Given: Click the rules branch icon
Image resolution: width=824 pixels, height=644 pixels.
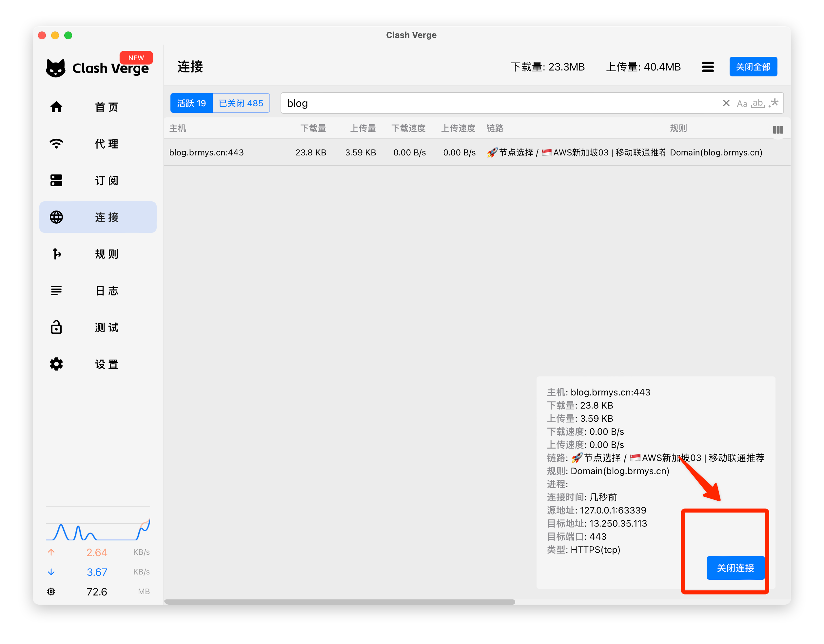Looking at the screenshot, I should click(56, 254).
